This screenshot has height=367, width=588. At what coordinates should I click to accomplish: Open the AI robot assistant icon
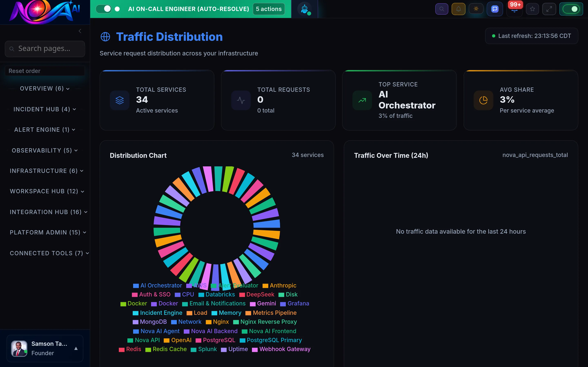[304, 9]
